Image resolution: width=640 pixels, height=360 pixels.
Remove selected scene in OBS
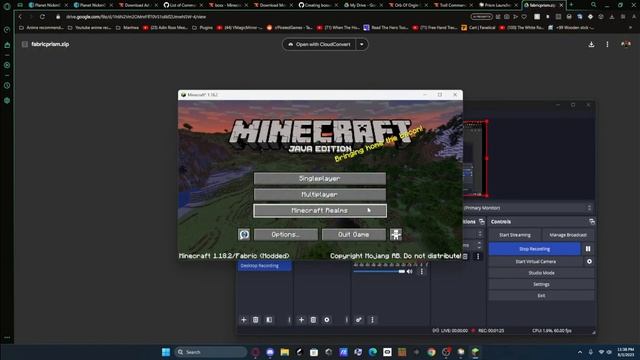click(x=256, y=320)
